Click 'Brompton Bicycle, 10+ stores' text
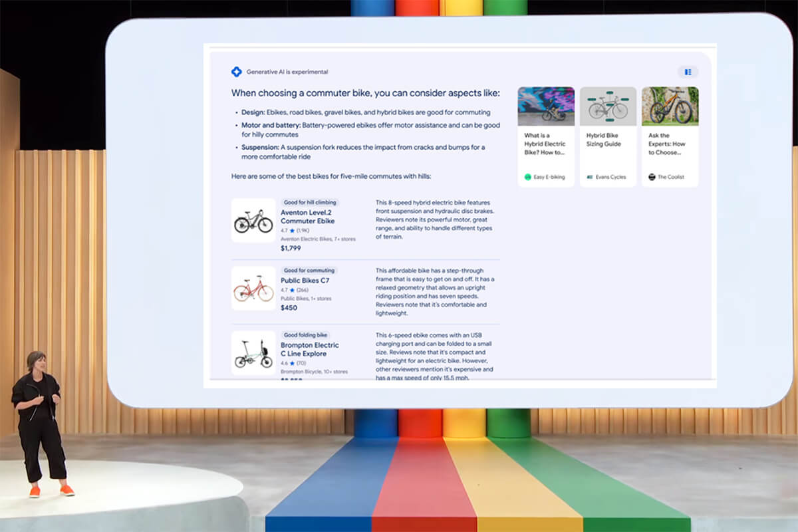Image resolution: width=798 pixels, height=532 pixels. point(314,372)
